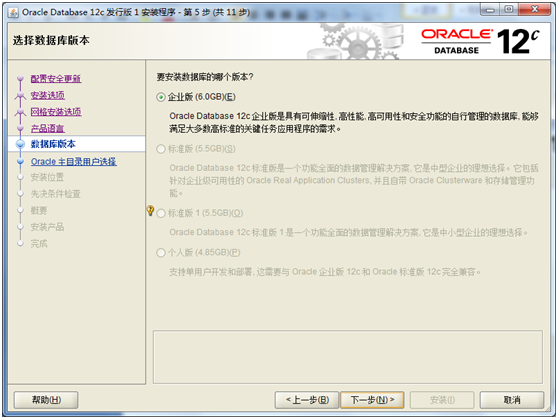Click the 安装位置 step label
Screen dimensions: 558x419
pyautogui.click(x=47, y=177)
